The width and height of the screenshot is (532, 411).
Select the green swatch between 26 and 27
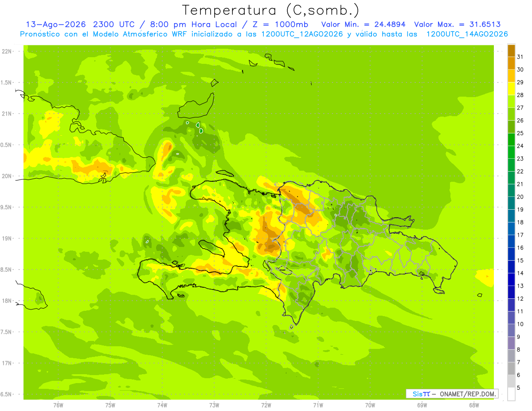coord(511,114)
